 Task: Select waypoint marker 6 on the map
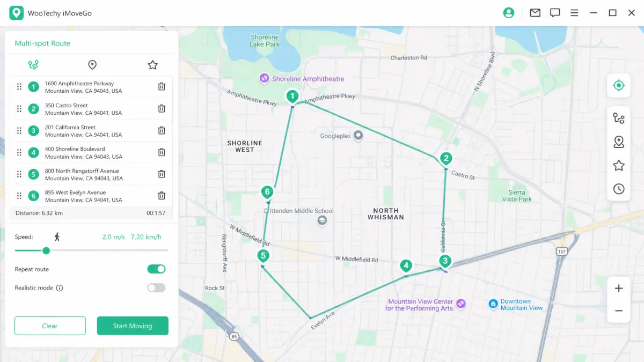tap(267, 193)
